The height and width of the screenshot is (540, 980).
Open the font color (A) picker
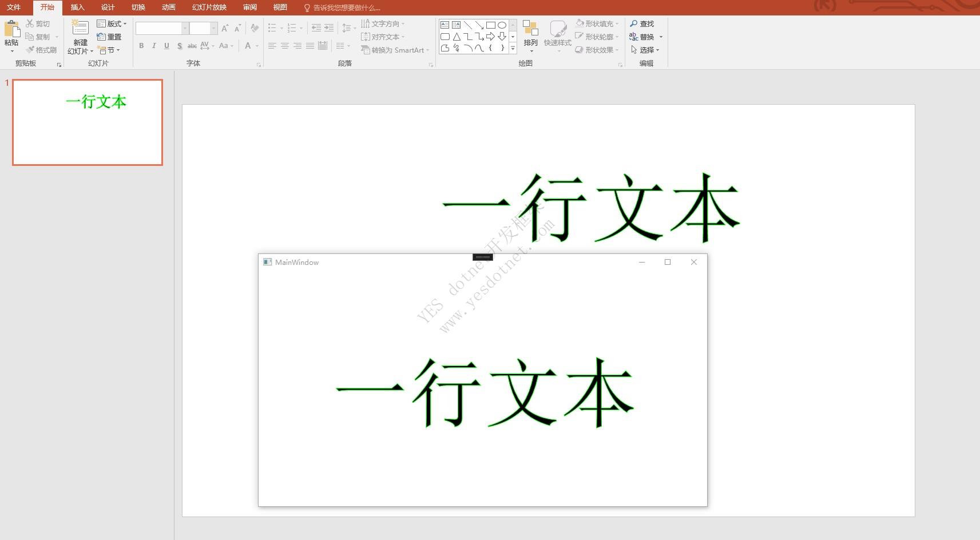pyautogui.click(x=251, y=46)
